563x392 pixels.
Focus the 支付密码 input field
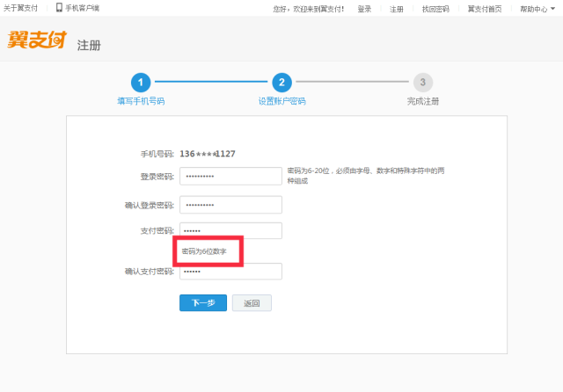[230, 230]
